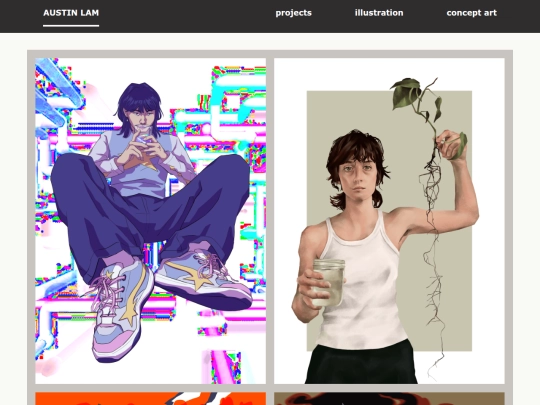
Task: Click the AUSTIN LAM home link
Action: pyautogui.click(x=71, y=13)
